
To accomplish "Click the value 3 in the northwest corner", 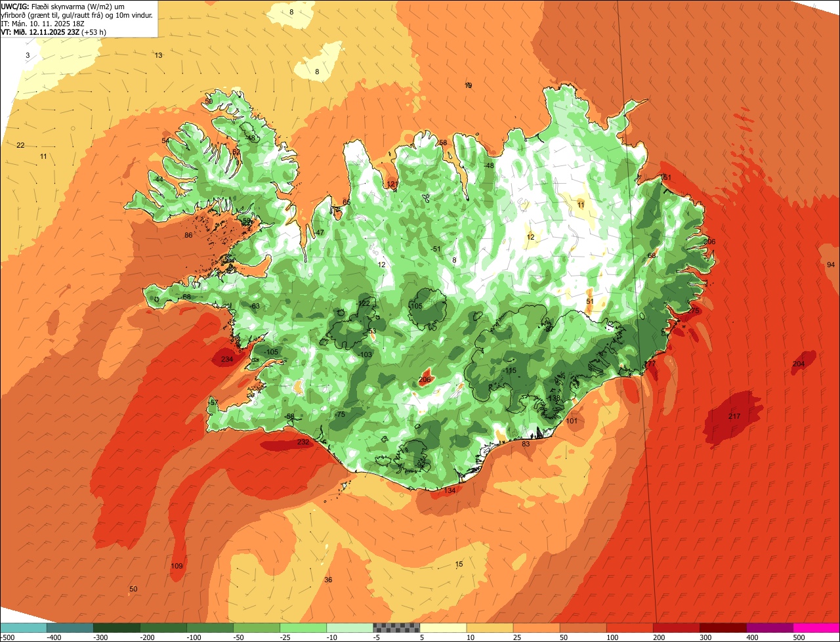I will pos(28,56).
